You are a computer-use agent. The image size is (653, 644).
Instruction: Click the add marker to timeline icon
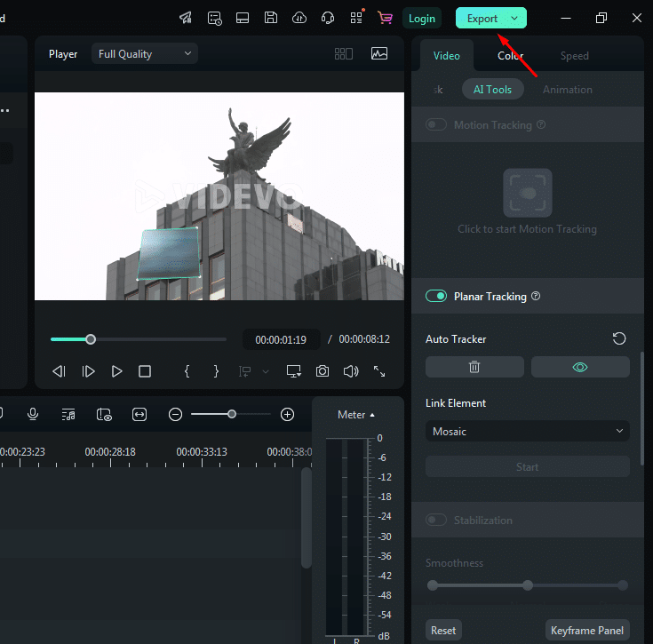pyautogui.click(x=244, y=371)
